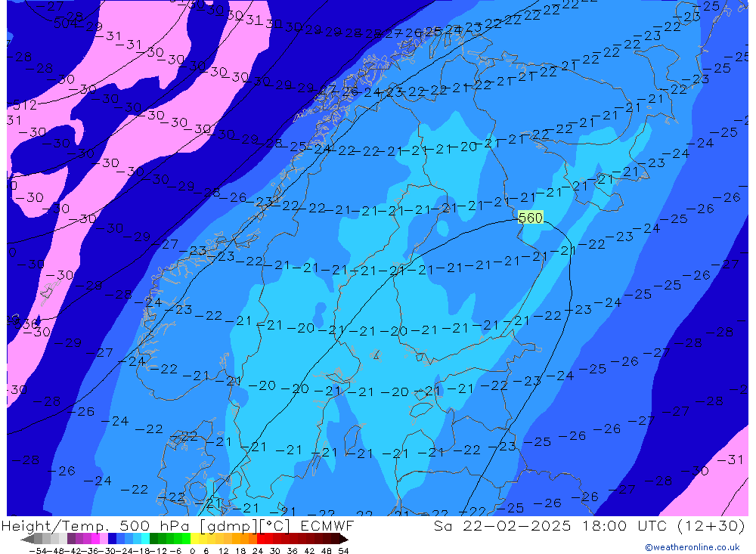The height and width of the screenshot is (554, 756).
Task: Click the dark green swatch above -12
Action: coord(153,539)
